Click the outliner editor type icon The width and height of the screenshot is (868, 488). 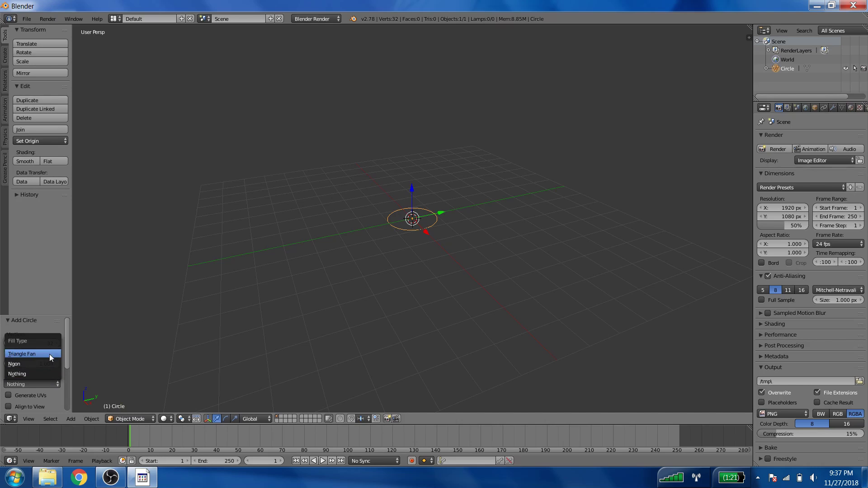point(764,30)
